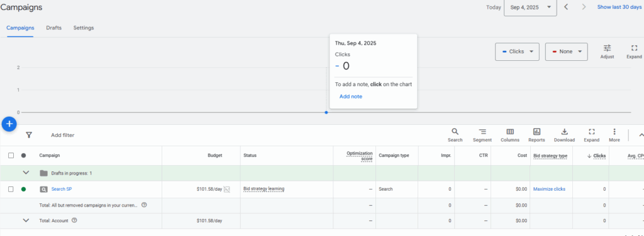Click the Cost column header
Viewport: 644px width, 236px height.
coord(522,155)
